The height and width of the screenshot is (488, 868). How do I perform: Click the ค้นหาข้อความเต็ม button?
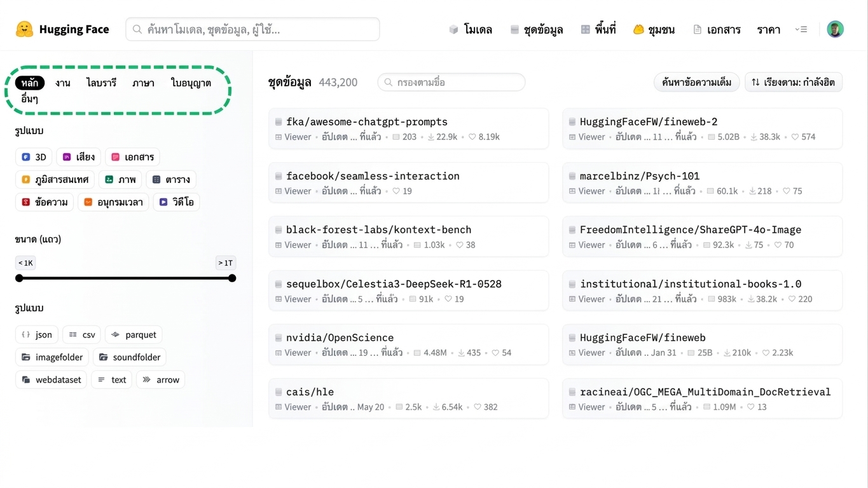click(x=696, y=82)
